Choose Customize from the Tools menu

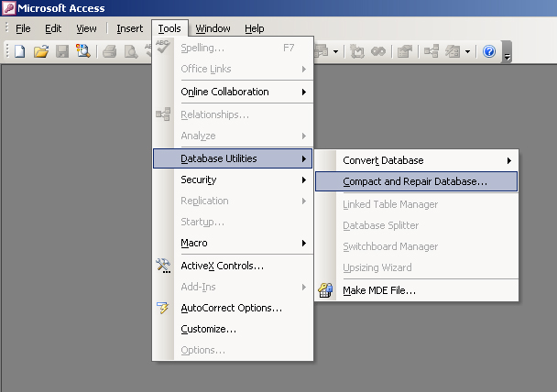pos(209,329)
